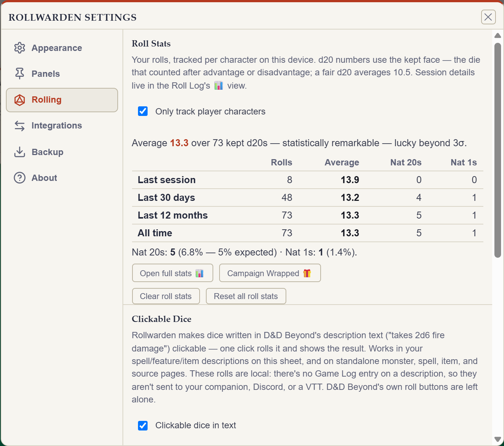Click the scrollbar down arrow
The image size is (504, 446).
tap(498, 439)
